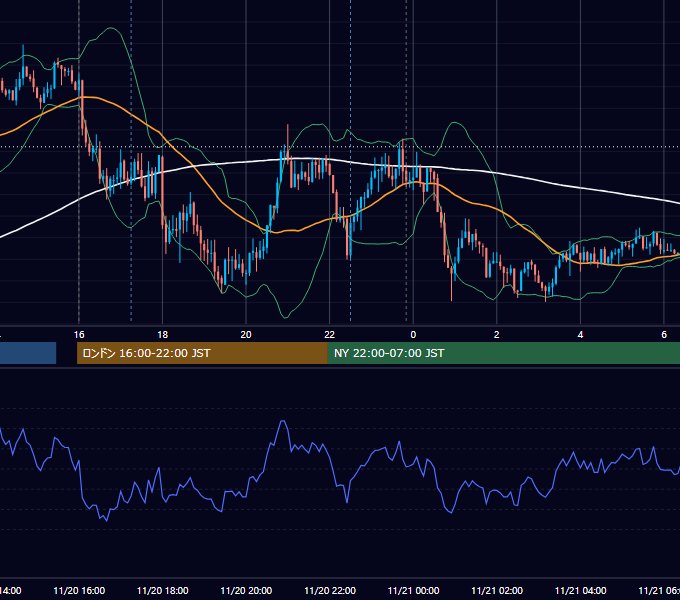This screenshot has width=680, height=600.
Task: Click the 11/20 18:00 date label
Action: click(163, 591)
